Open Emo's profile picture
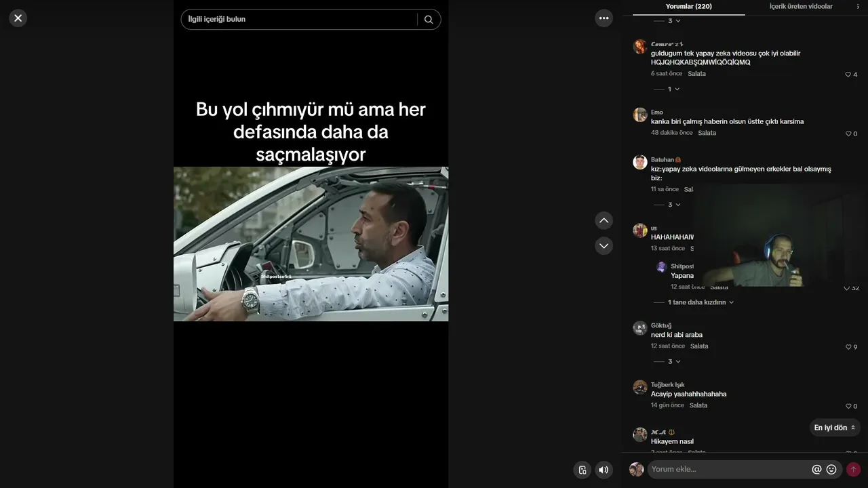 [x=640, y=115]
